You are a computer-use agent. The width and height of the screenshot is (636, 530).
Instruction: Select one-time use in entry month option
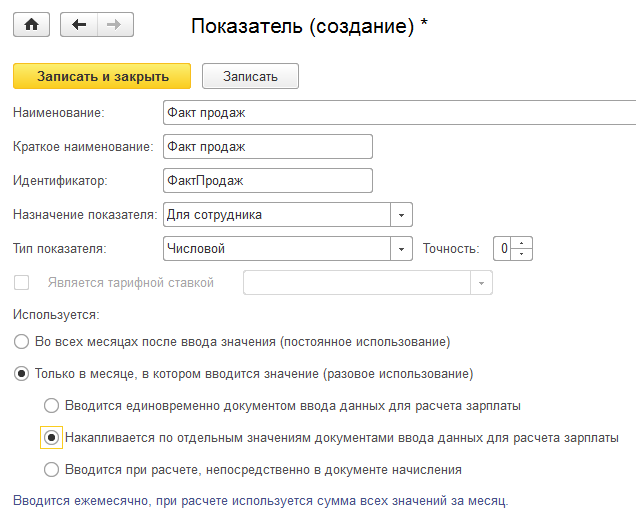pos(21,374)
